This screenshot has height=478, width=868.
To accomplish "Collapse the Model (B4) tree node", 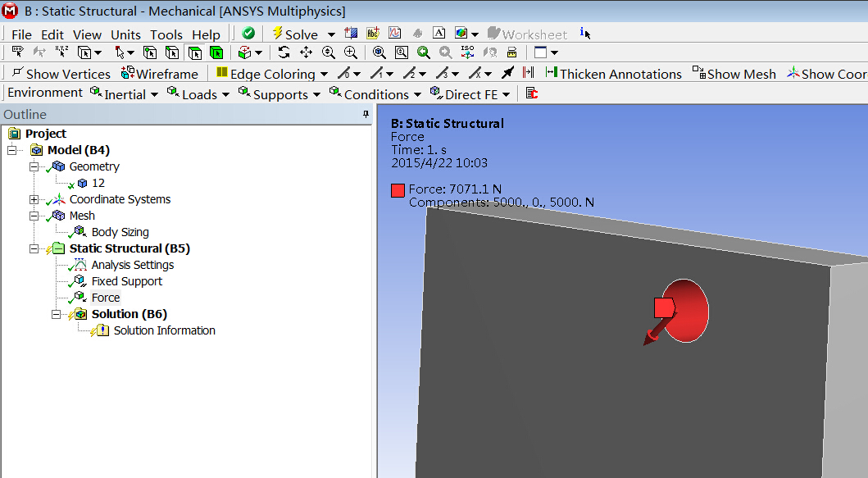I will (x=11, y=150).
